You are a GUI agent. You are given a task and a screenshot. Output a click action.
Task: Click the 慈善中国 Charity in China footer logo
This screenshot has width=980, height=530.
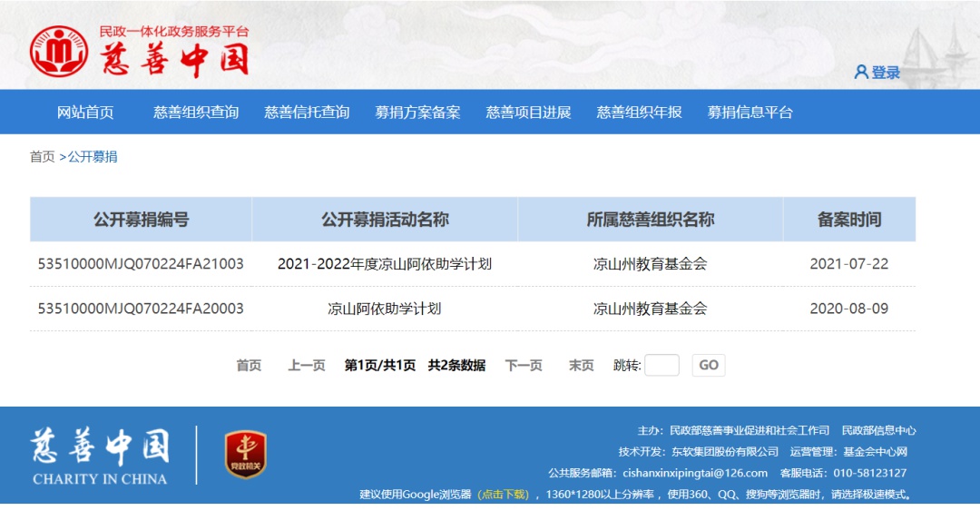[100, 456]
